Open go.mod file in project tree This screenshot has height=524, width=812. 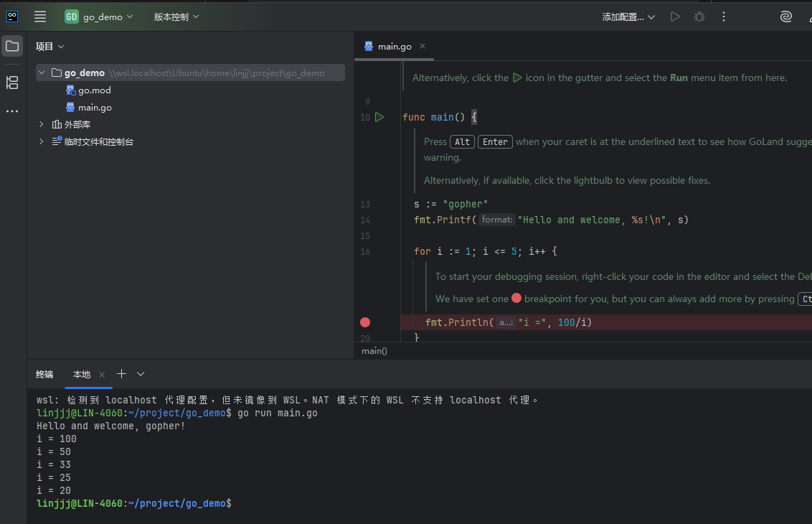point(94,90)
